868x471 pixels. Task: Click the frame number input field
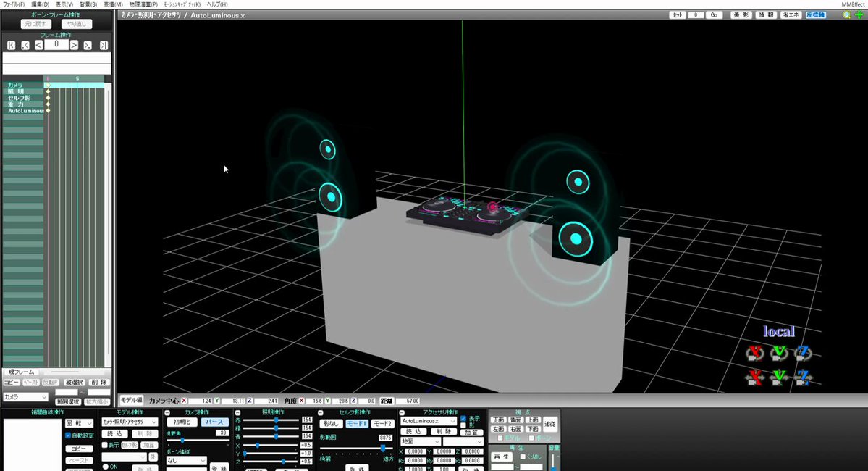point(56,44)
